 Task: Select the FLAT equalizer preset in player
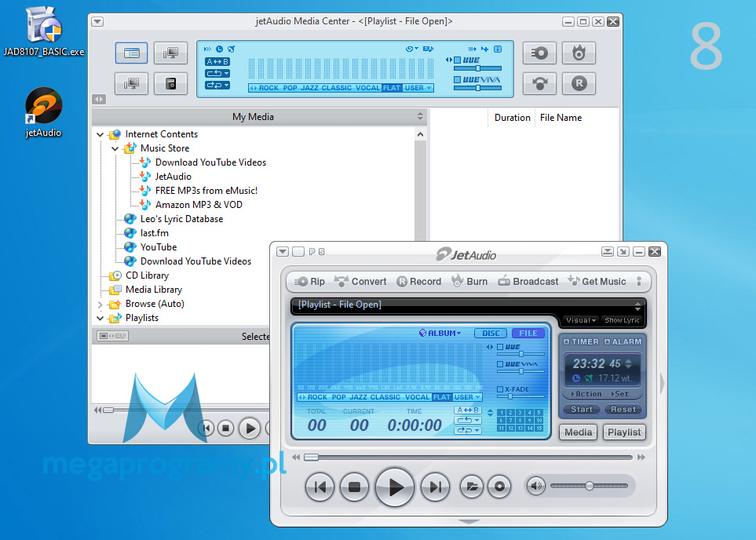click(x=442, y=397)
